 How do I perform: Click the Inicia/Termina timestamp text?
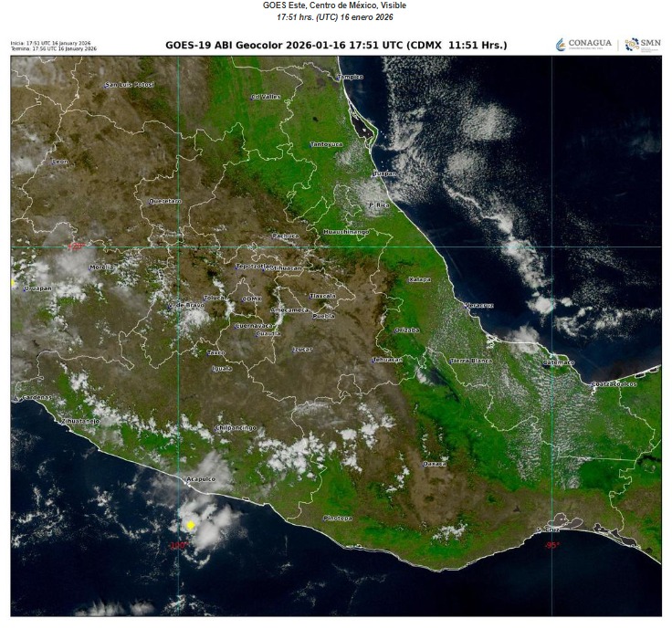coord(51,46)
